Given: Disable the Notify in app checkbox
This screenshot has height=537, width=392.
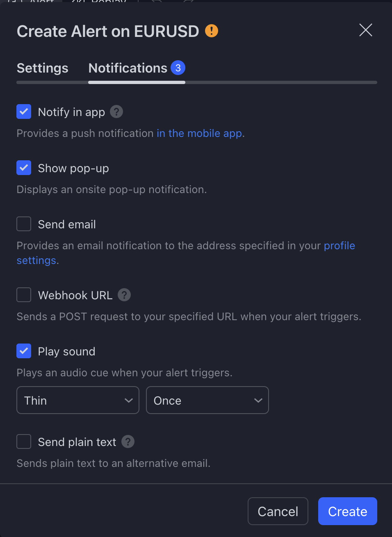Looking at the screenshot, I should click(x=24, y=111).
